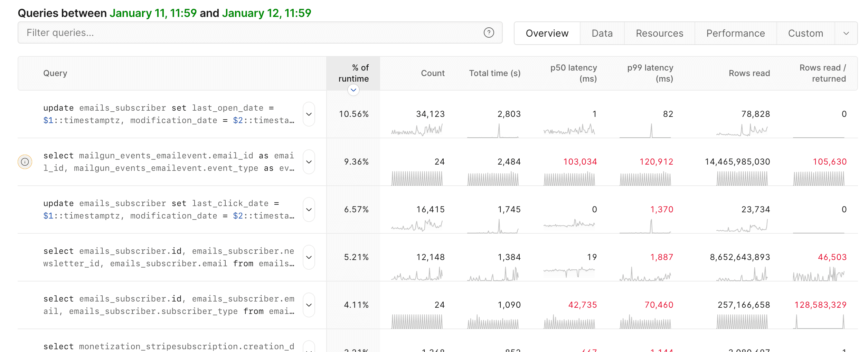Click the January 11, 11:59 start date
The width and height of the screenshot is (868, 352).
pos(153,13)
